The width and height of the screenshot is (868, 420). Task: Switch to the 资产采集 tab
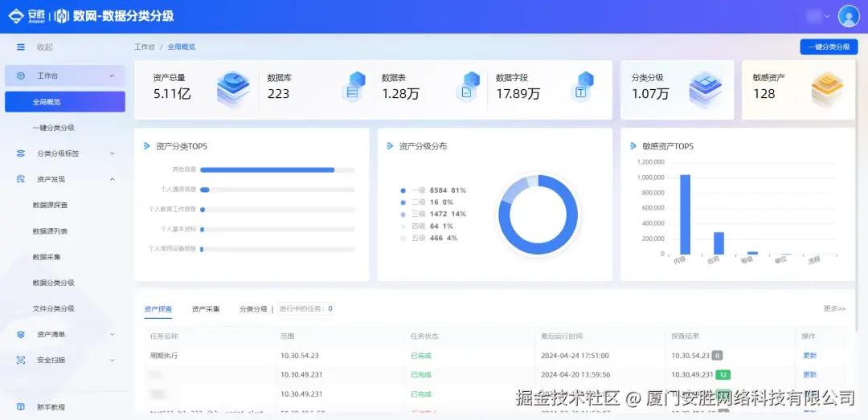click(206, 308)
